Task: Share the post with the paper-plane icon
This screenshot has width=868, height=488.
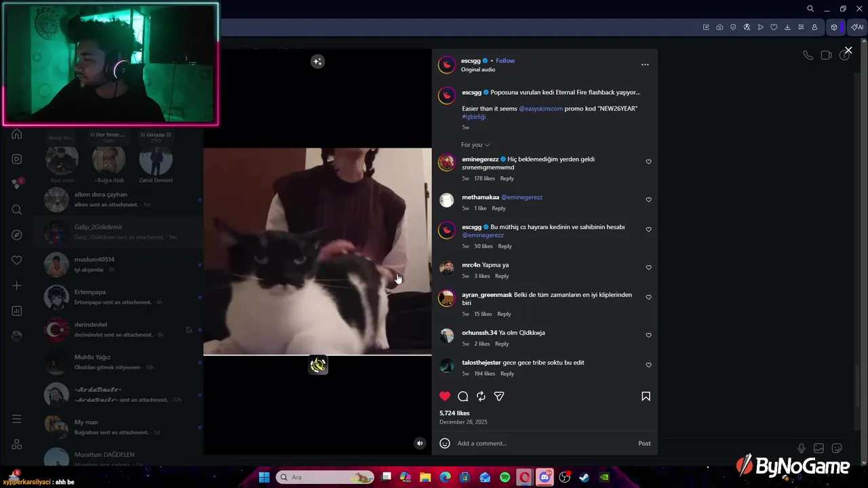Action: click(x=499, y=396)
